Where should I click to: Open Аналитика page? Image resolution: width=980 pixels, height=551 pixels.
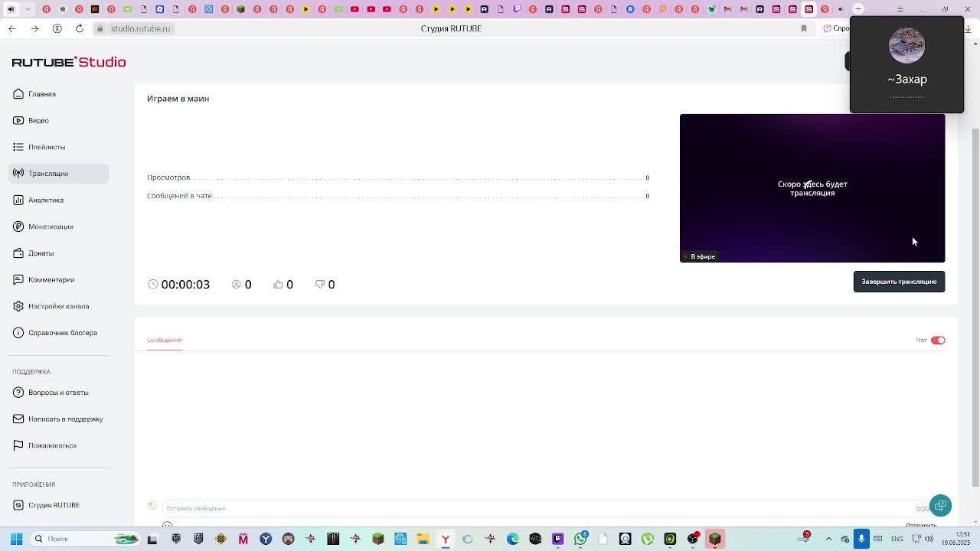[x=46, y=200]
